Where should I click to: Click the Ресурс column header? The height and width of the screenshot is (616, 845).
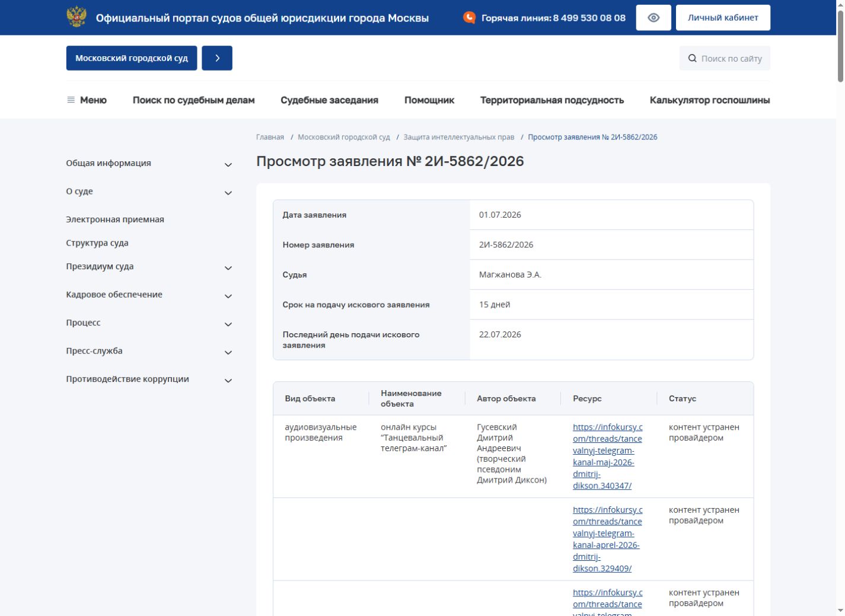587,398
